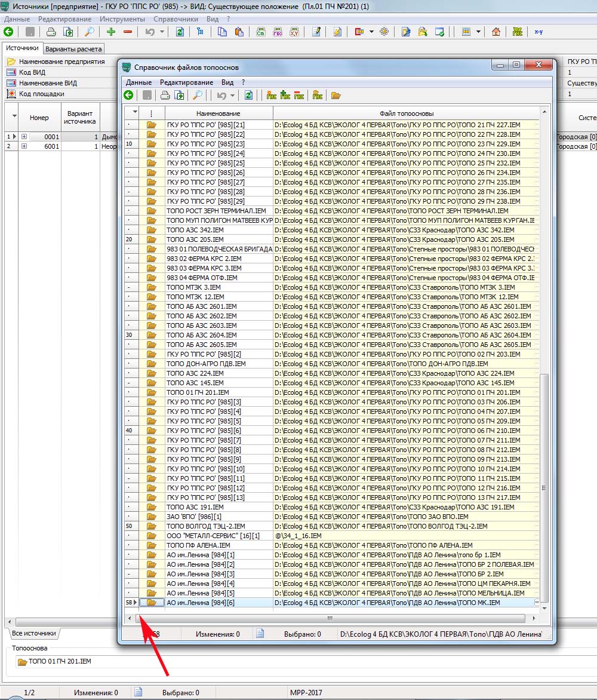Click the Наименование column header
The height and width of the screenshot is (700, 597).
[x=219, y=113]
